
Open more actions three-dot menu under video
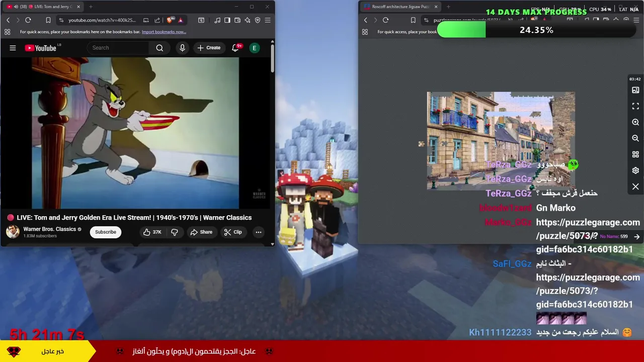258,232
